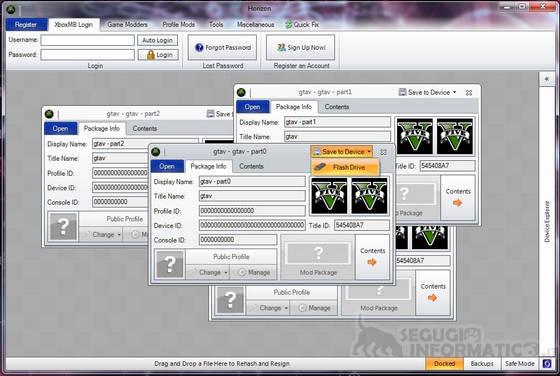Select Package Info tab in part2 window
The image size is (560, 376).
102,129
